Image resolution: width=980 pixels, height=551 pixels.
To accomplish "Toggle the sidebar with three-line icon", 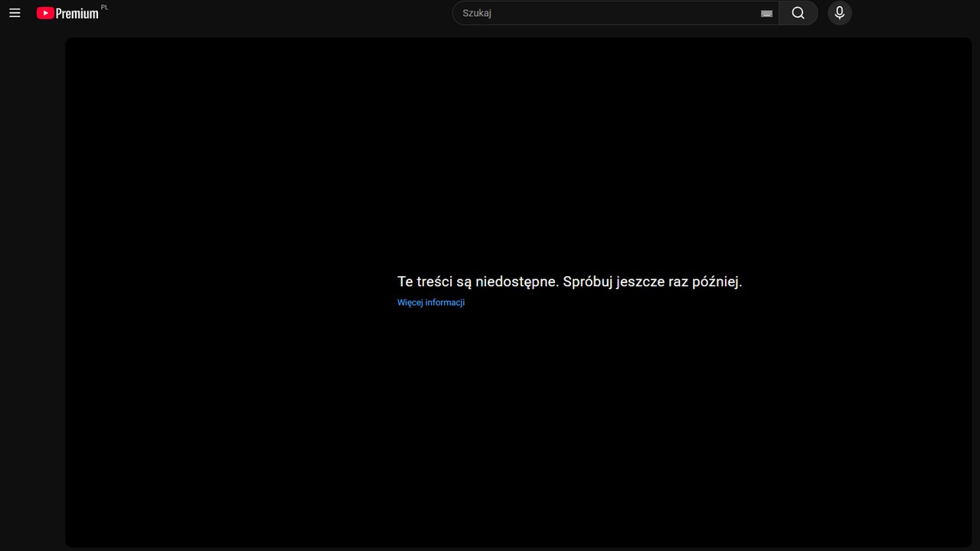I will pos(15,13).
